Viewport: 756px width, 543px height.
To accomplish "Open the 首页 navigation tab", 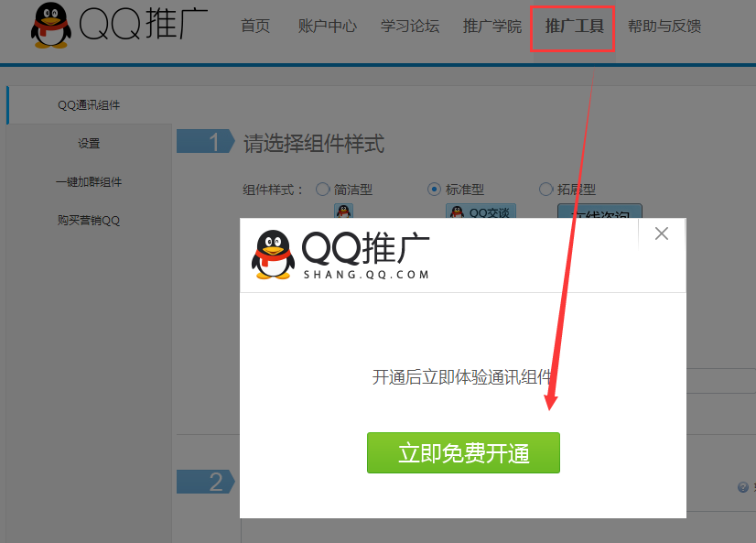I will pos(255,26).
